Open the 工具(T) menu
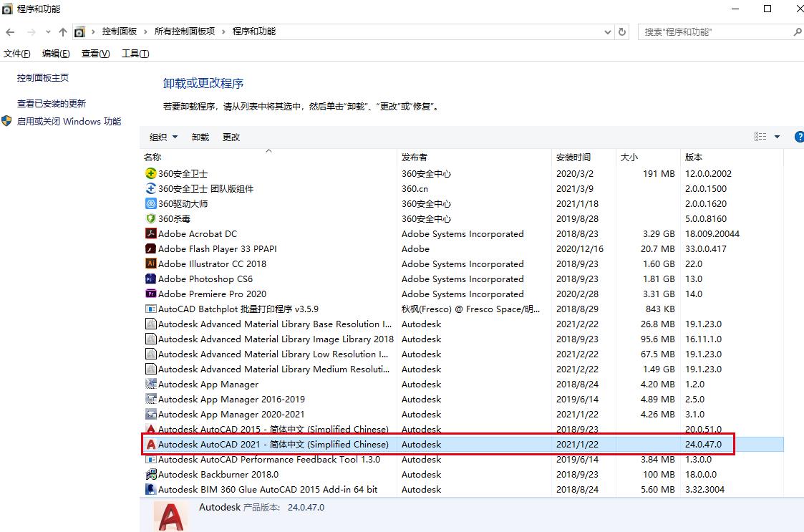Screen dimensions: 804x532 135,54
